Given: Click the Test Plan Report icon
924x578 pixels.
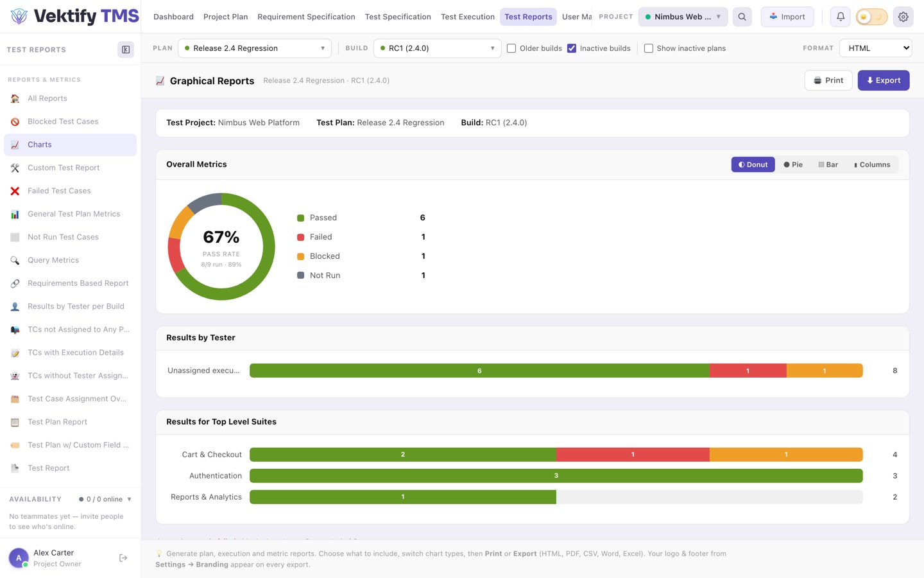Looking at the screenshot, I should [x=15, y=422].
